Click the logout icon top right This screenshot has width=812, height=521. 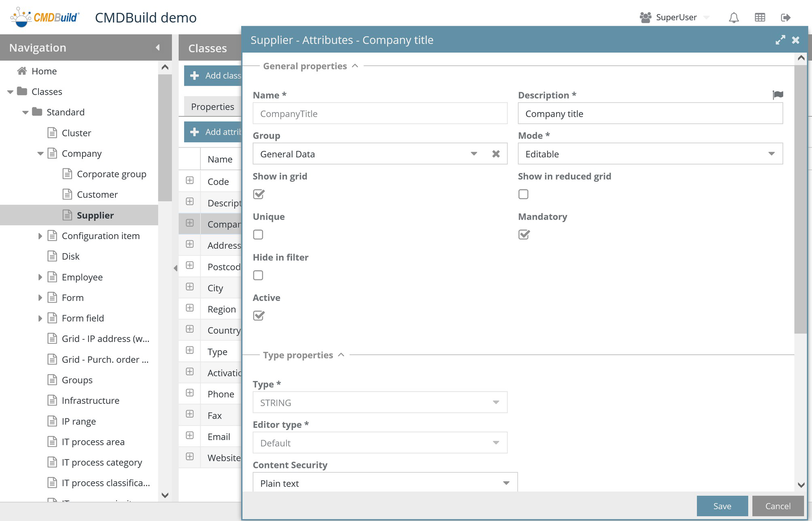[786, 17]
